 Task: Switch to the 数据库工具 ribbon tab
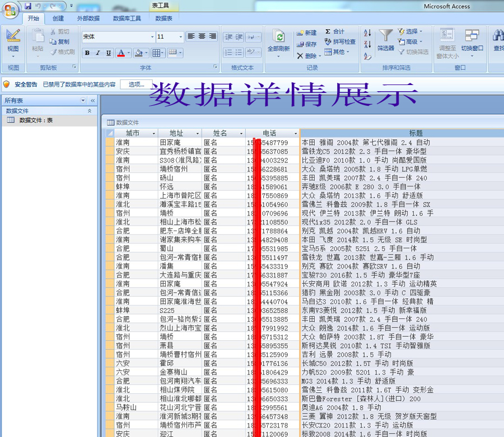(x=127, y=18)
